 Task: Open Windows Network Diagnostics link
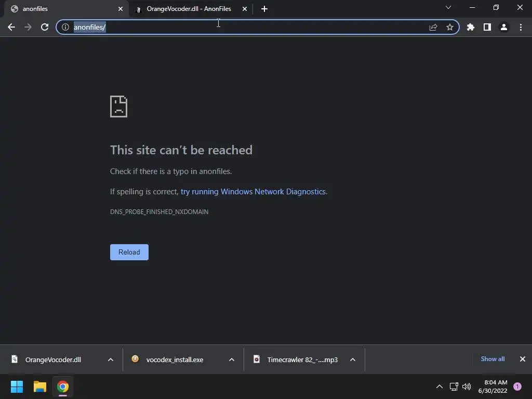(253, 192)
